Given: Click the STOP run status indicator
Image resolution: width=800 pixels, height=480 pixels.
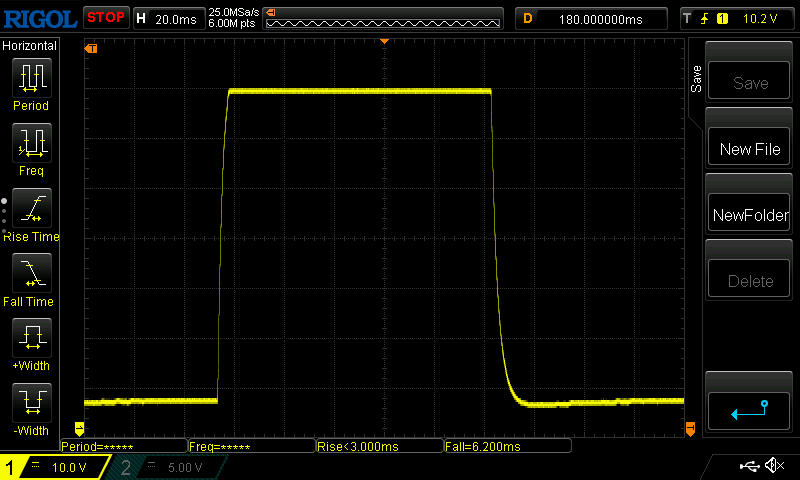Looking at the screenshot, I should 105,17.
